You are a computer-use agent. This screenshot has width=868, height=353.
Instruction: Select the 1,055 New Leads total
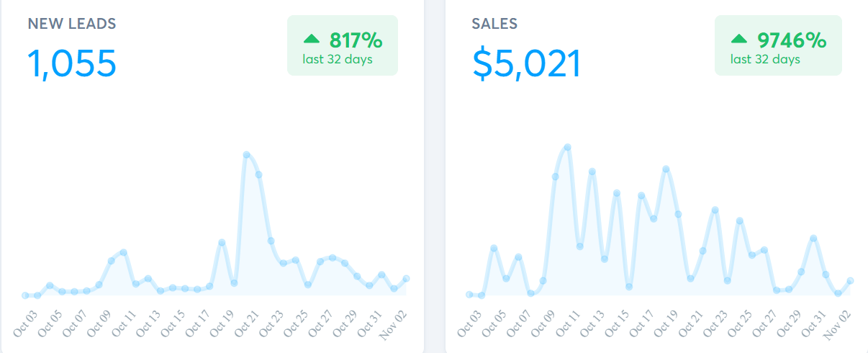[72, 63]
